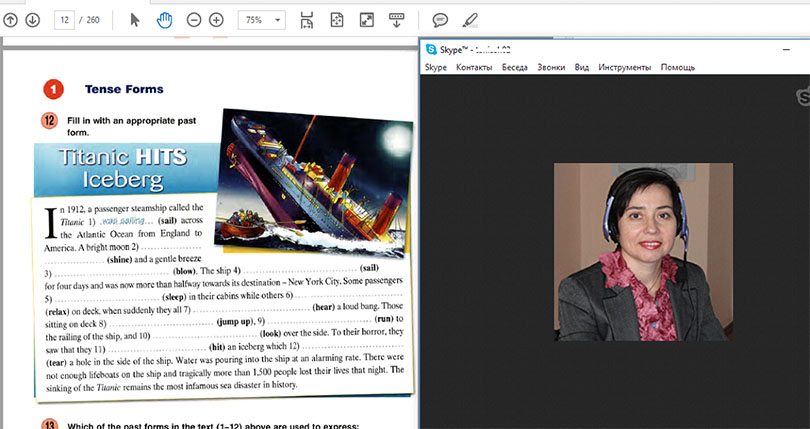Minimize the Skype window
The height and width of the screenshot is (429, 810).
786,50
